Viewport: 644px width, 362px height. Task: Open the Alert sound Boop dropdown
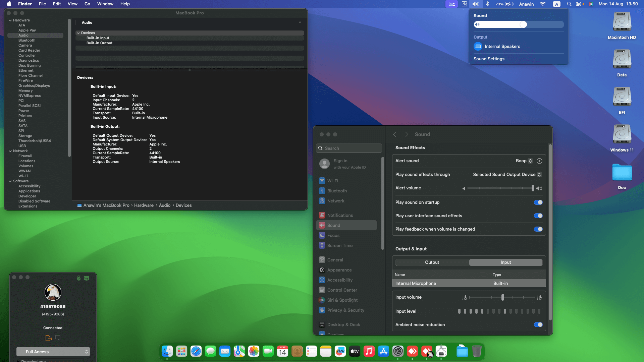(524, 161)
